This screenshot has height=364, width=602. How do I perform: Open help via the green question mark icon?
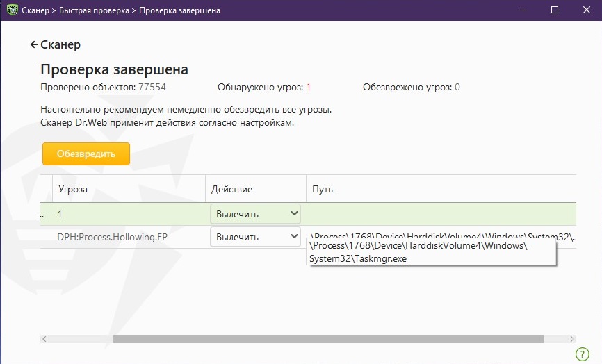coord(583,354)
